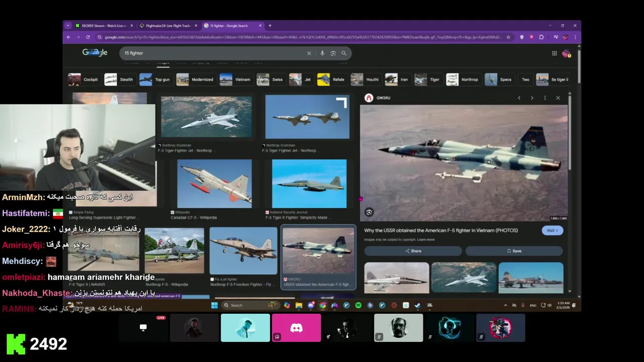Open the Canadair CF-5 Wikipedia image result

point(214,184)
